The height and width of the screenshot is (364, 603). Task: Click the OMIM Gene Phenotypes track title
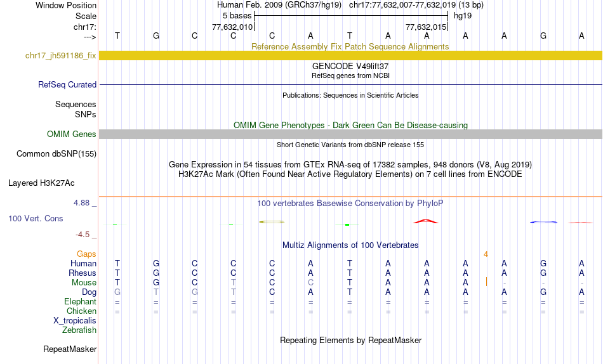(350, 126)
